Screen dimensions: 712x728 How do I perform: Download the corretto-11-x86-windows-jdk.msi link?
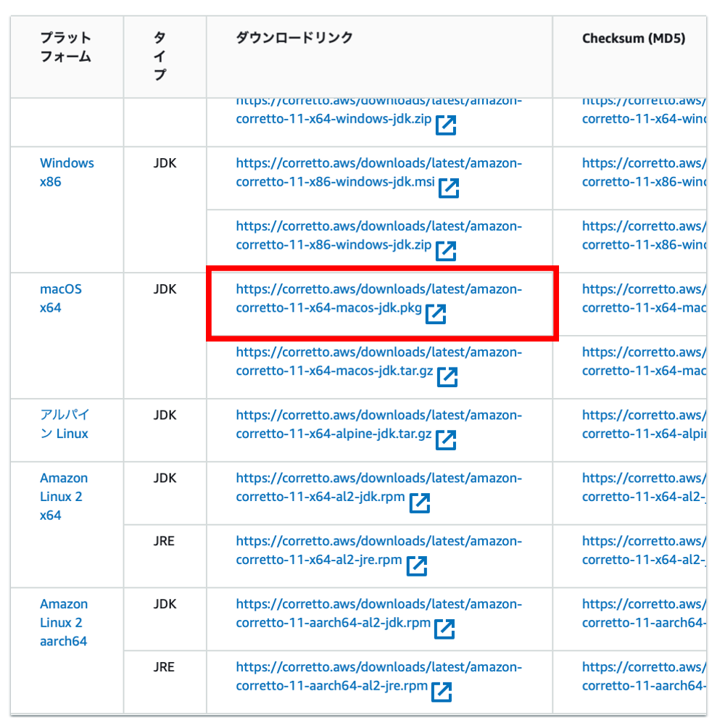coord(378,173)
